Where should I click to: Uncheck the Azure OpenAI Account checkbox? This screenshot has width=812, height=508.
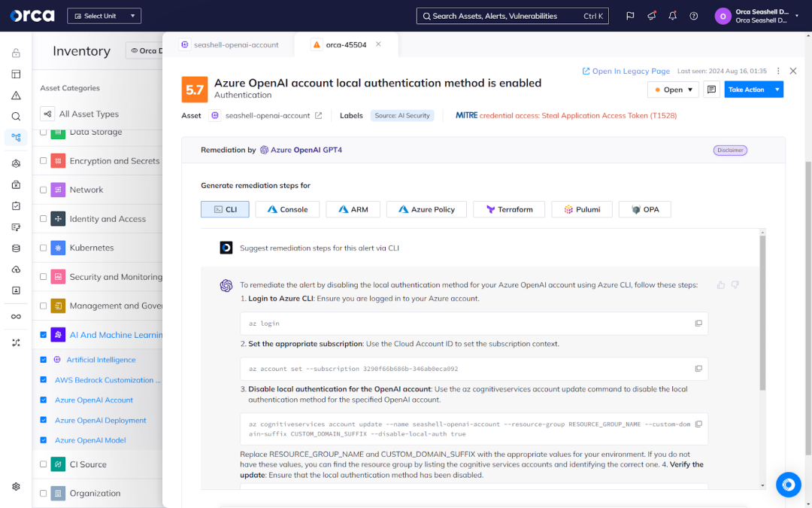coord(44,400)
